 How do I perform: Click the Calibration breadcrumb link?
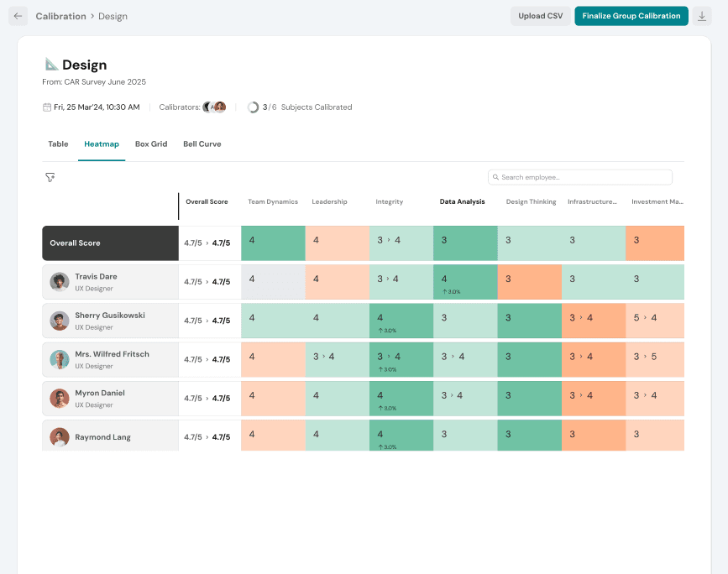point(60,16)
